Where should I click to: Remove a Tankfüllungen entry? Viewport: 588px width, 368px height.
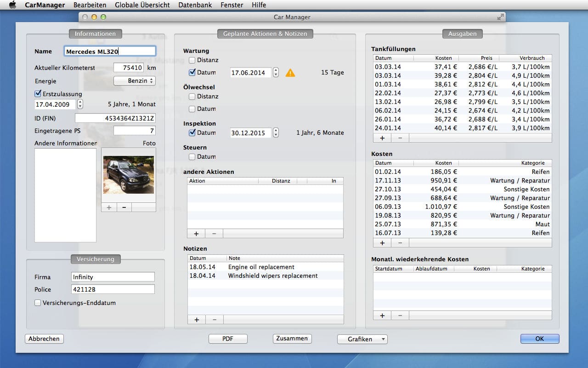click(x=400, y=138)
